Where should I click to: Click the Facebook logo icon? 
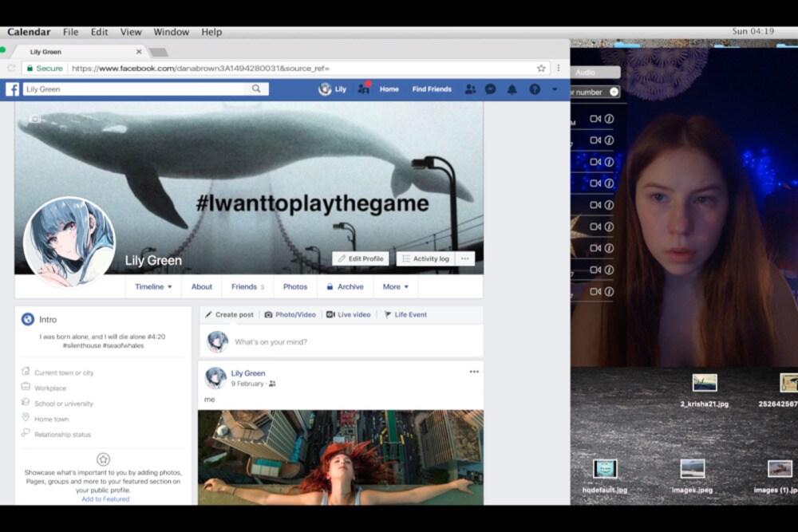(13, 89)
